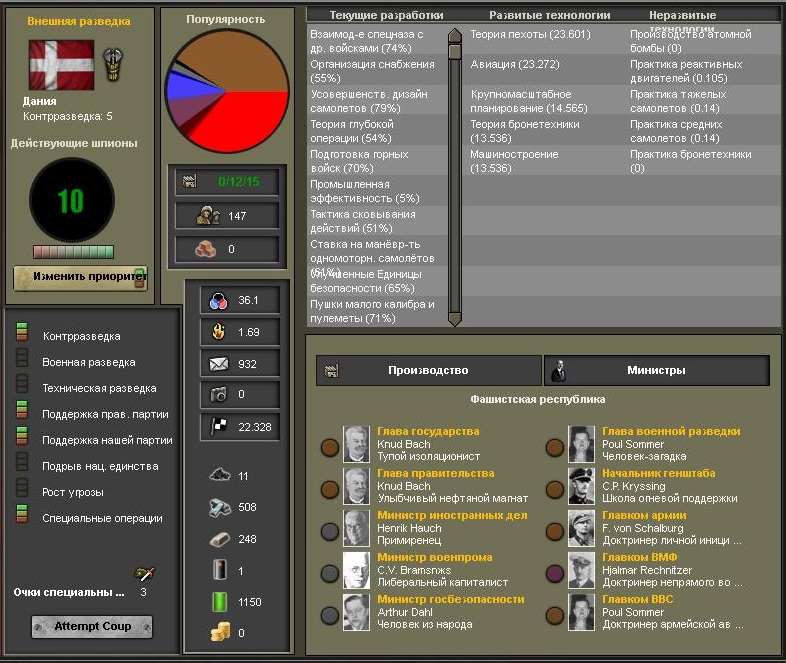This screenshot has width=786, height=663.
Task: Click the Denmark flag
Action: (x=61, y=66)
